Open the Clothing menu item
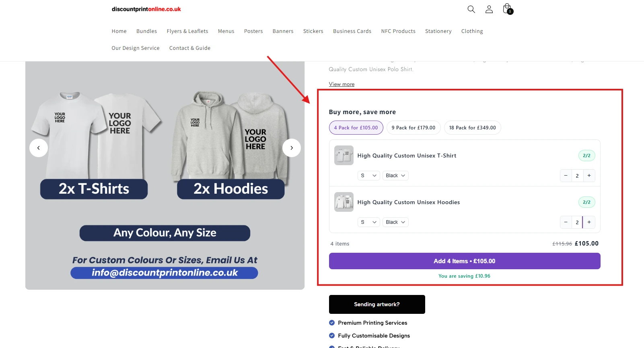Screen dimensions: 644x348 [x=472, y=31]
